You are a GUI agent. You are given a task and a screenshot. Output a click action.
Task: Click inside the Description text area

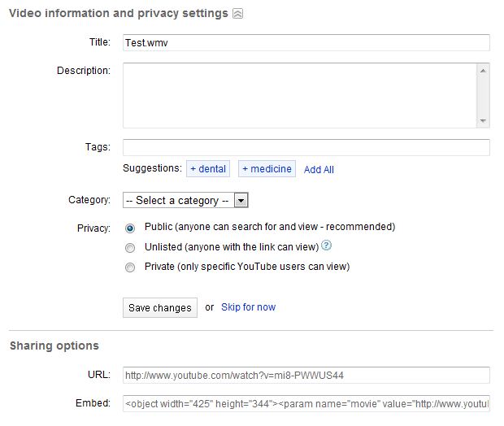(299, 95)
